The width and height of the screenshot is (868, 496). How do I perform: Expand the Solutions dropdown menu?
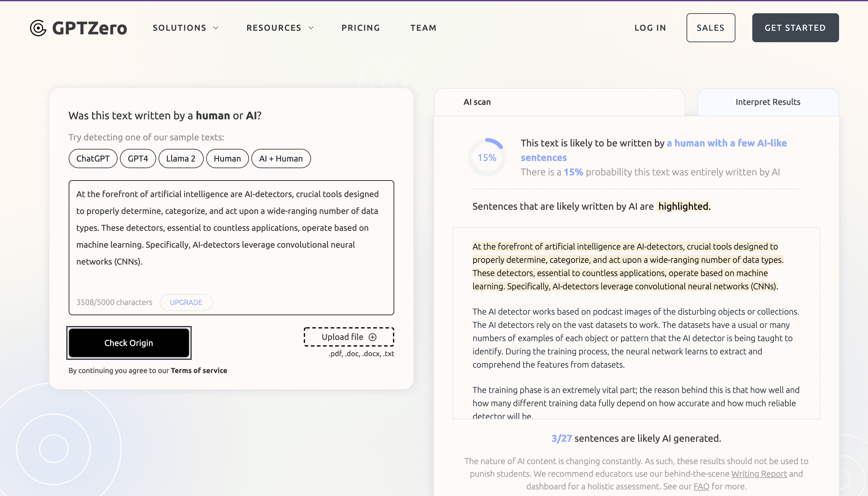185,28
